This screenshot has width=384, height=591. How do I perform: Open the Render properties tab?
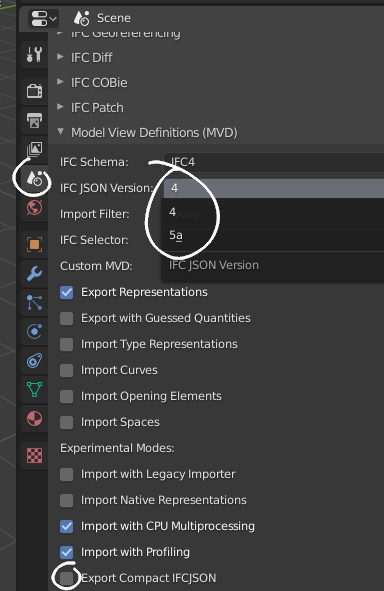34,91
